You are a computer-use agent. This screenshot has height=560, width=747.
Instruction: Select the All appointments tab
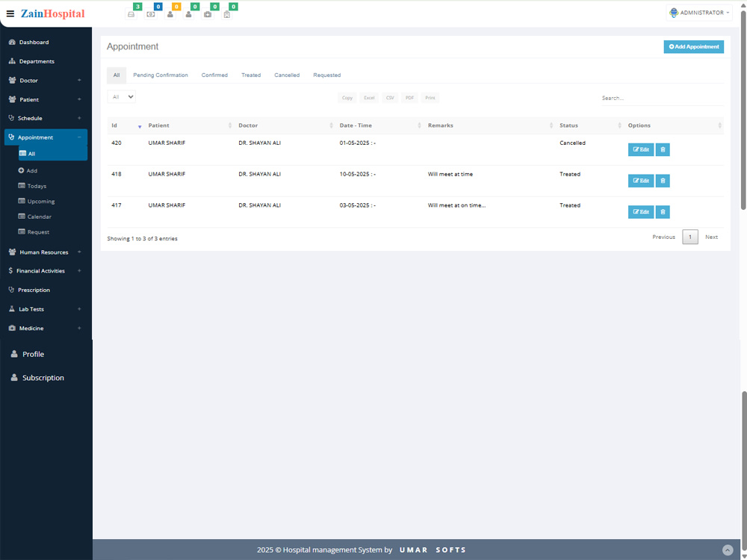click(x=117, y=75)
